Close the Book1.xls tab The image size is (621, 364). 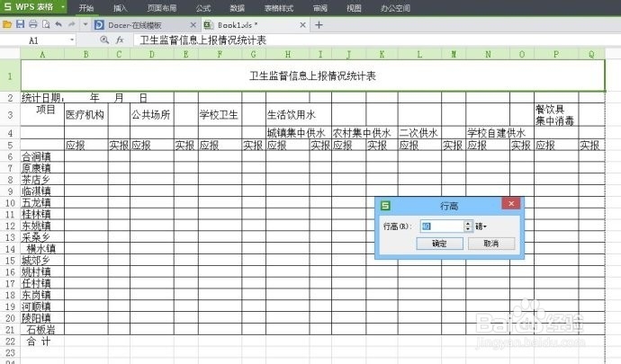(302, 25)
